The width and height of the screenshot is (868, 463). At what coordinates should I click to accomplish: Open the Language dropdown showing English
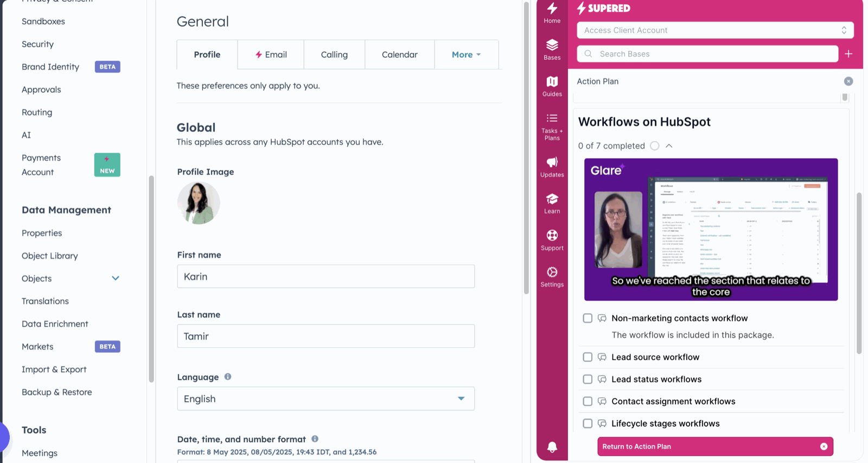point(325,398)
